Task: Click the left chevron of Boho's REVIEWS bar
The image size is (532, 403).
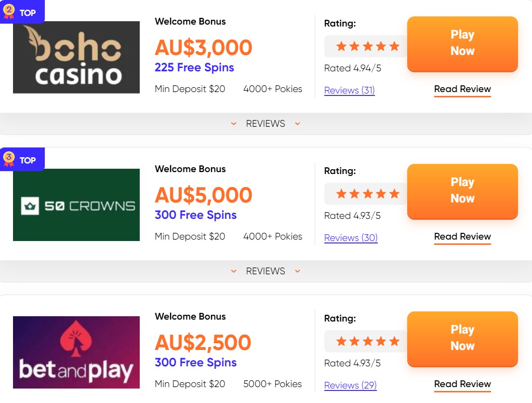Action: [233, 123]
